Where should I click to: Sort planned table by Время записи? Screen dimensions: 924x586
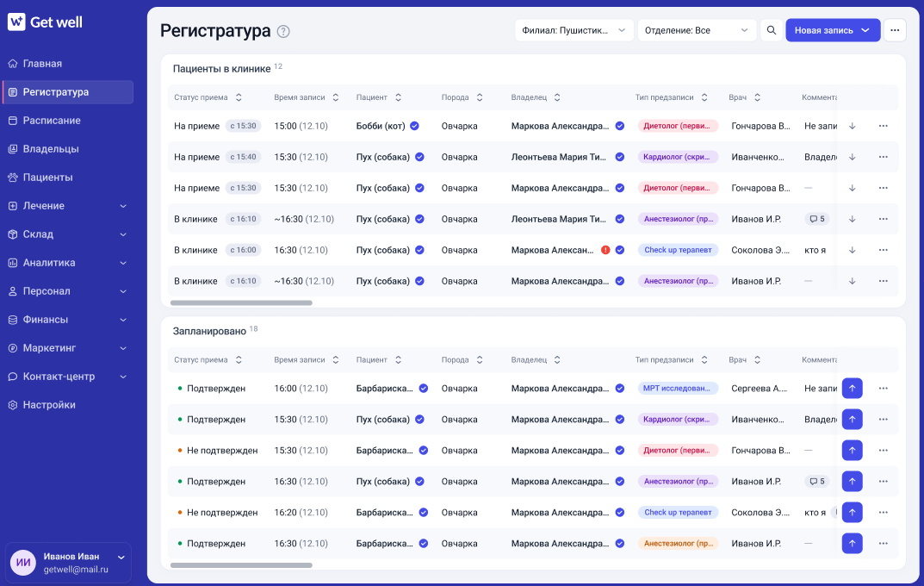335,359
